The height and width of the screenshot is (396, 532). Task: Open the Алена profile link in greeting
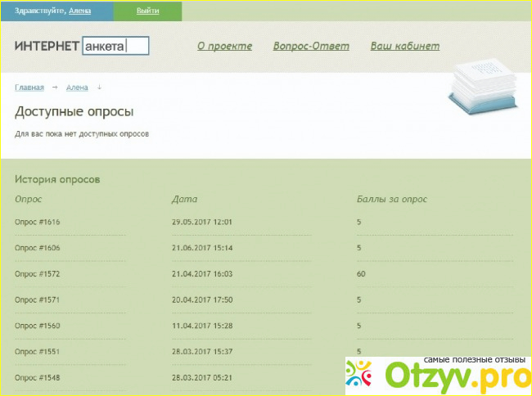point(80,11)
